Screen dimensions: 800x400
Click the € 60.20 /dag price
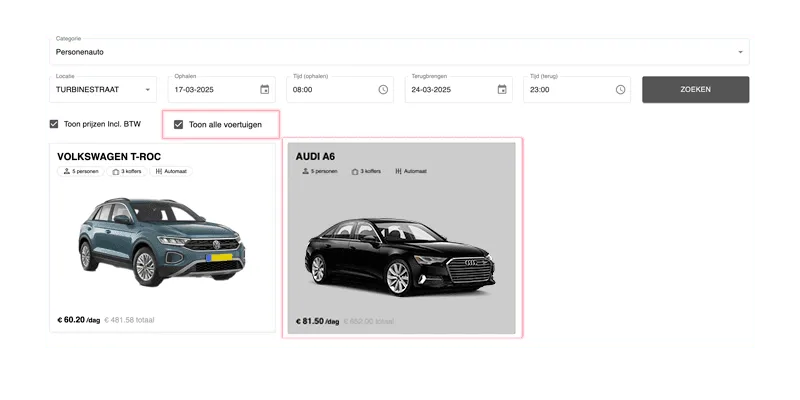coord(79,320)
